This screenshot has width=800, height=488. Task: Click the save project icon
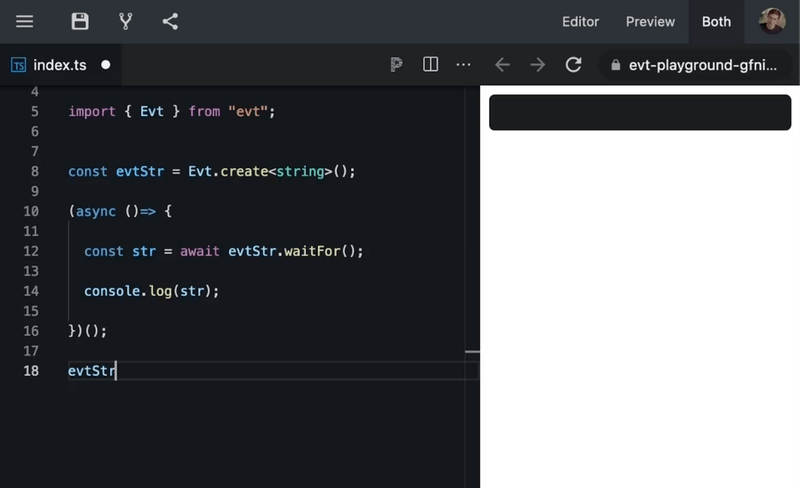point(80,21)
